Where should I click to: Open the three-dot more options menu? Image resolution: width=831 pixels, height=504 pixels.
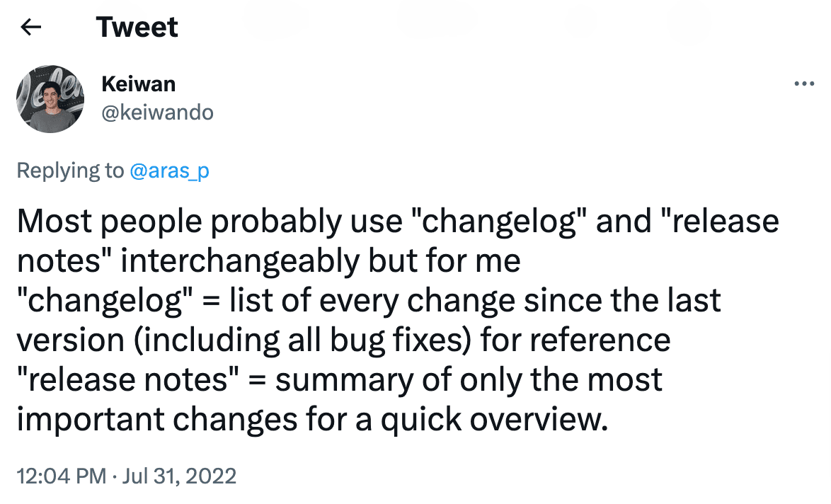(805, 84)
